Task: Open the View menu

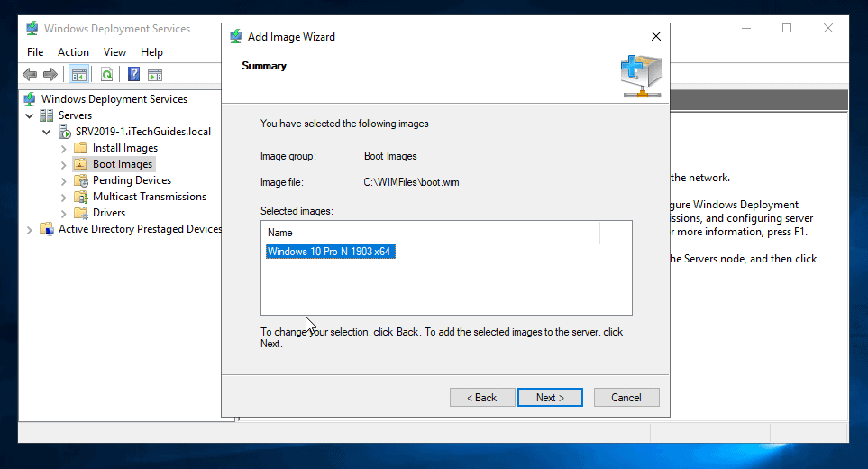Action: click(114, 52)
